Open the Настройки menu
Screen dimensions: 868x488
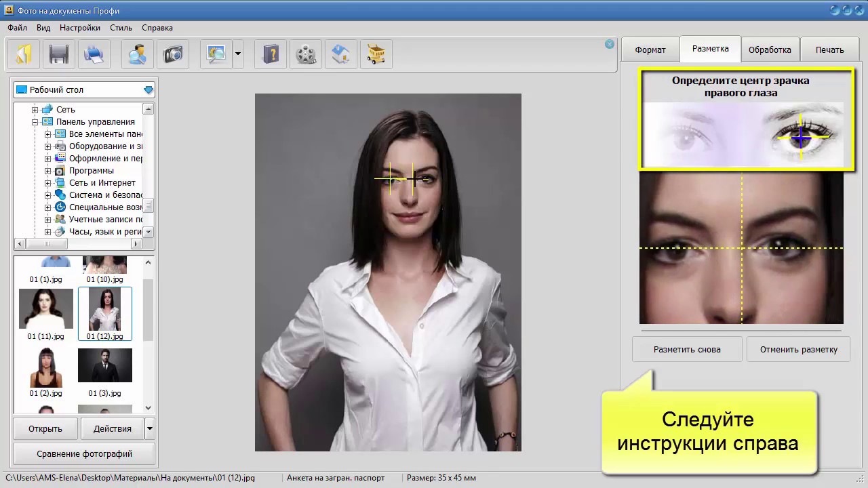pos(79,28)
